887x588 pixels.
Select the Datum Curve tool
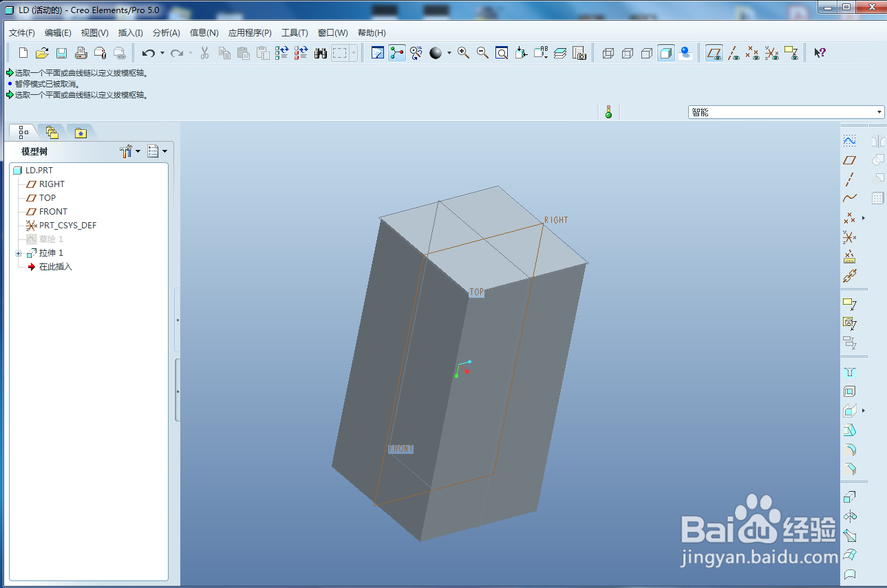tap(849, 199)
